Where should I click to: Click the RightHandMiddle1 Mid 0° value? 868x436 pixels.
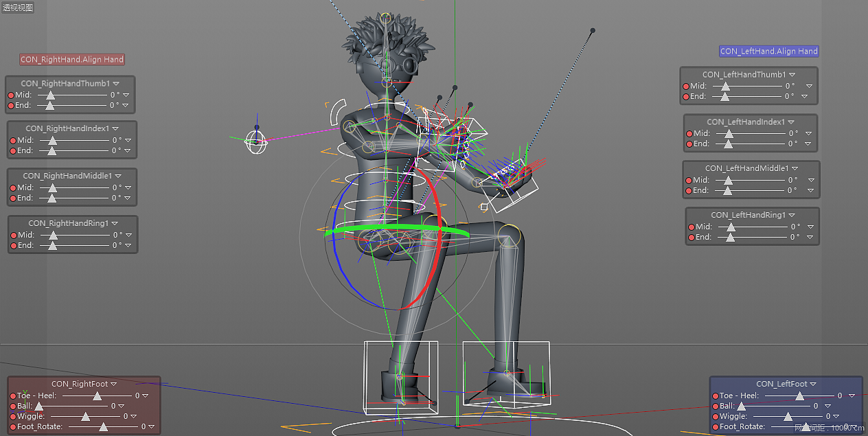[x=117, y=187]
